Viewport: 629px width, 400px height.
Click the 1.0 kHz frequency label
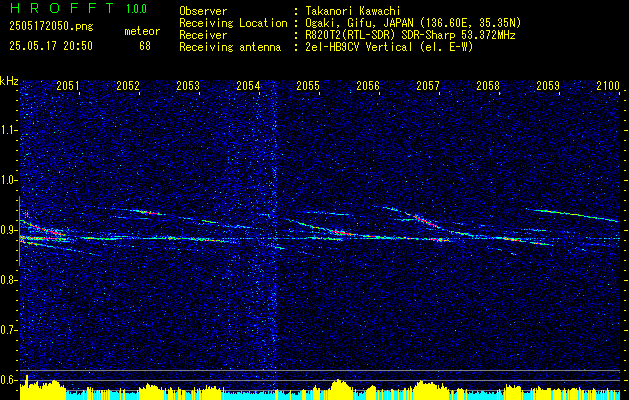pos(8,181)
